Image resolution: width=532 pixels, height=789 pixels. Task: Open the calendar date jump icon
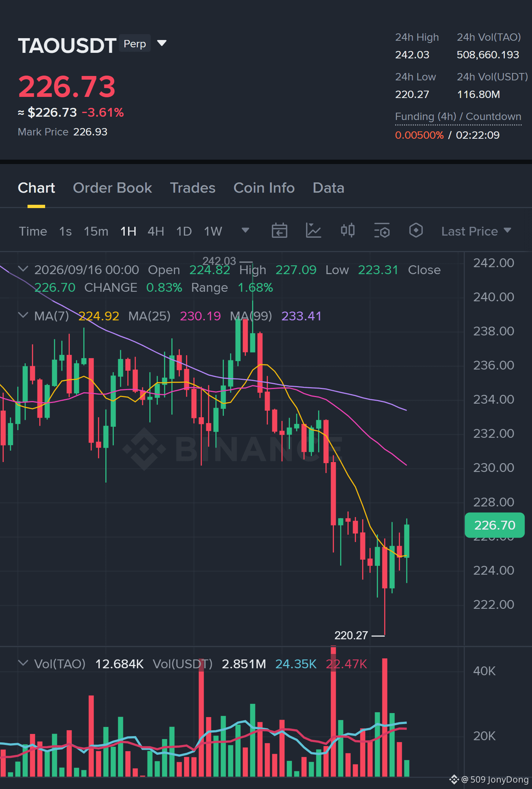click(279, 231)
